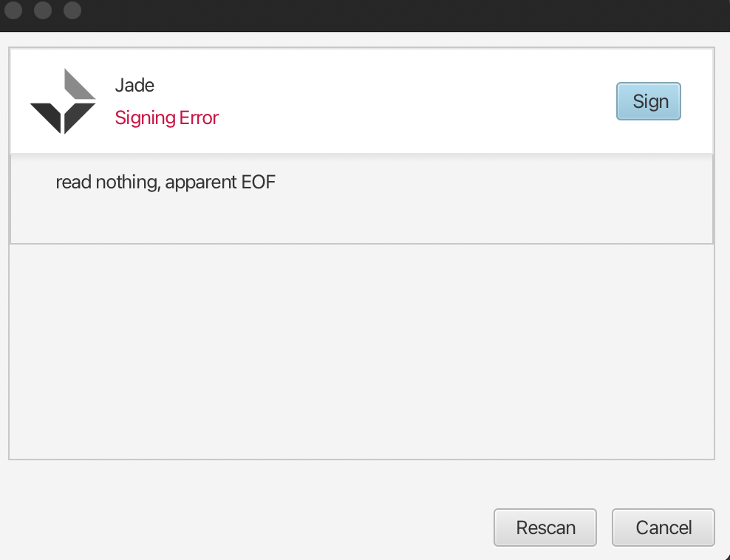Click the green zoom button

(x=72, y=10)
